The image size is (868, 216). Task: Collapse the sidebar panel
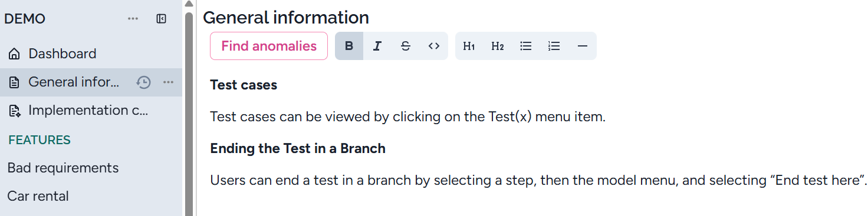tap(161, 19)
